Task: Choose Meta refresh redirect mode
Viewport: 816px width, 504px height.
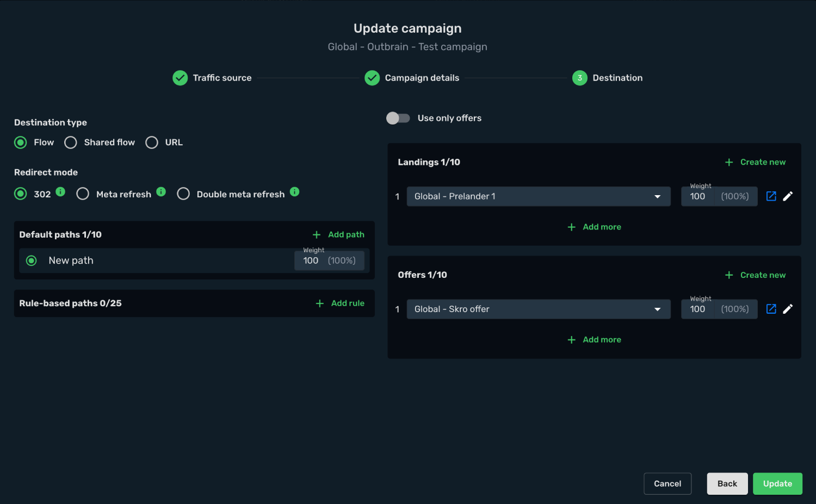Action: click(83, 194)
